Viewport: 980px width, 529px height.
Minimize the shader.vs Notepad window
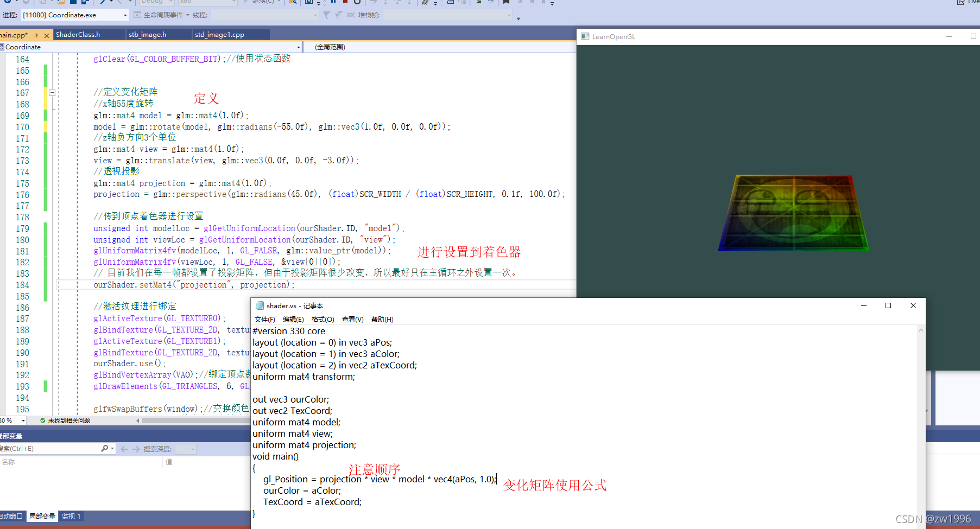pyautogui.click(x=863, y=305)
